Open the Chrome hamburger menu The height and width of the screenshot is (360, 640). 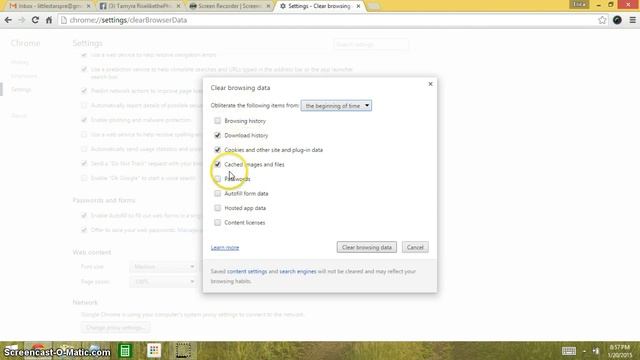coord(633,20)
